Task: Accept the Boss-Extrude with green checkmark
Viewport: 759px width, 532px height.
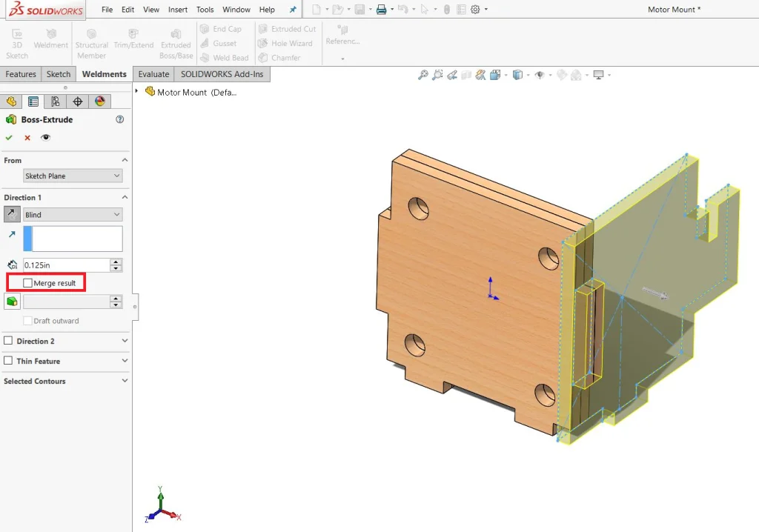Action: pos(9,138)
